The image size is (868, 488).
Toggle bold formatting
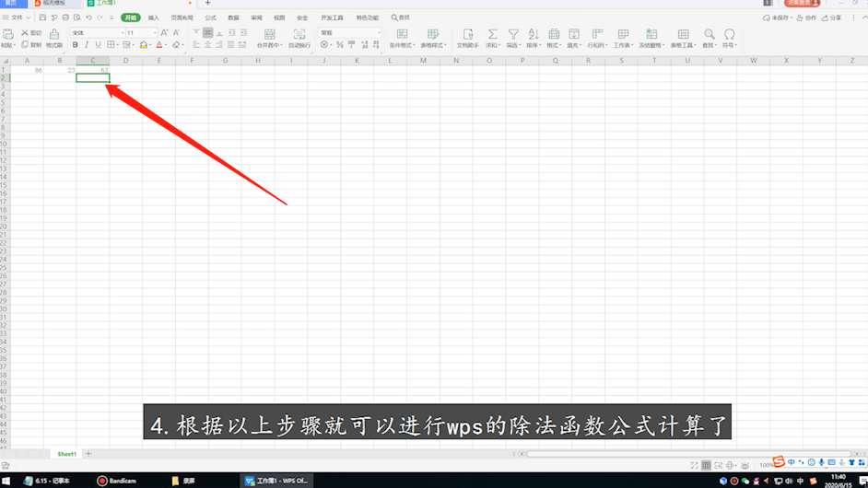[76, 45]
